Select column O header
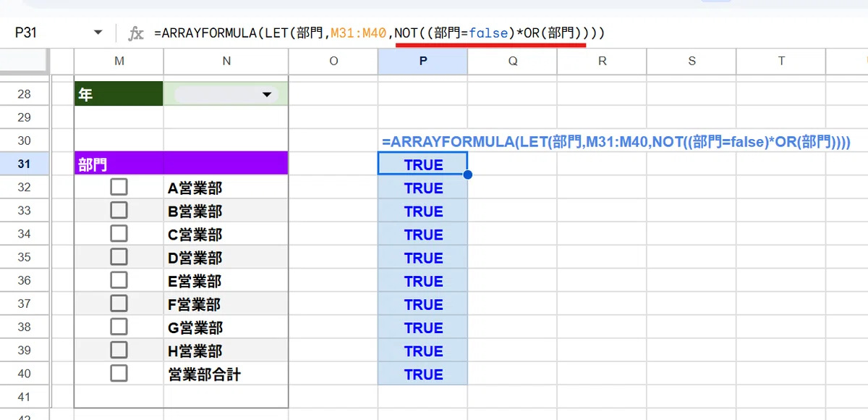Viewport: 868px width, 420px height. tap(333, 62)
